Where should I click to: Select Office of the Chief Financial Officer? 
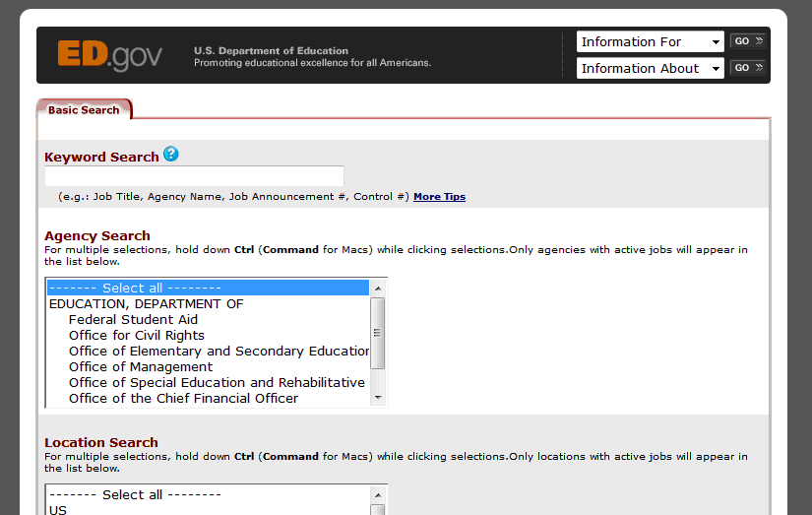pyautogui.click(x=183, y=399)
